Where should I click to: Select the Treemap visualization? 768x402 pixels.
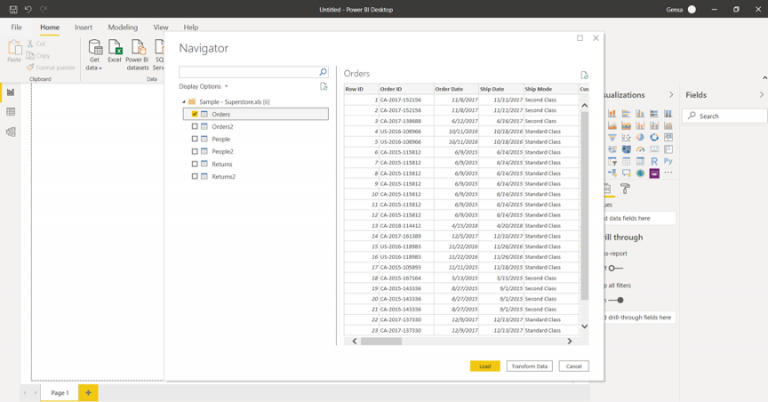668,138
